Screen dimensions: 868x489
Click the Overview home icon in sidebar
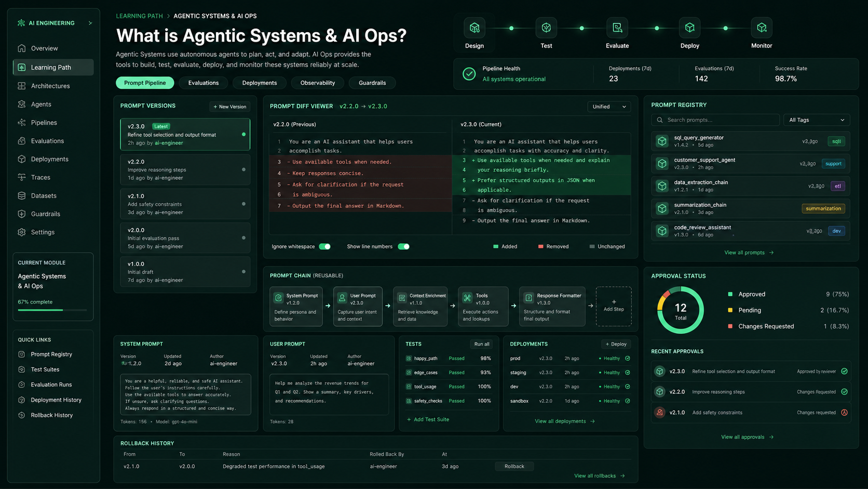click(22, 48)
